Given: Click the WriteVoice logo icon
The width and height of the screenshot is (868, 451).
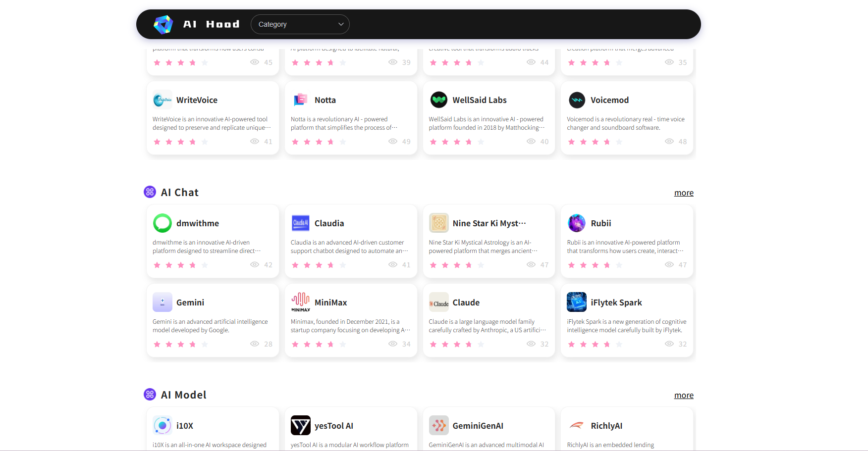Looking at the screenshot, I should tap(162, 100).
